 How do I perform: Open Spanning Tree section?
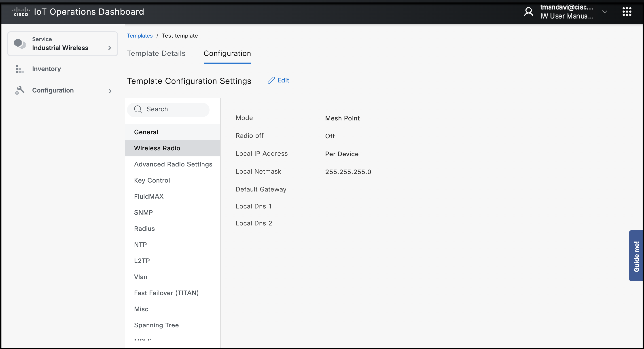click(172, 325)
